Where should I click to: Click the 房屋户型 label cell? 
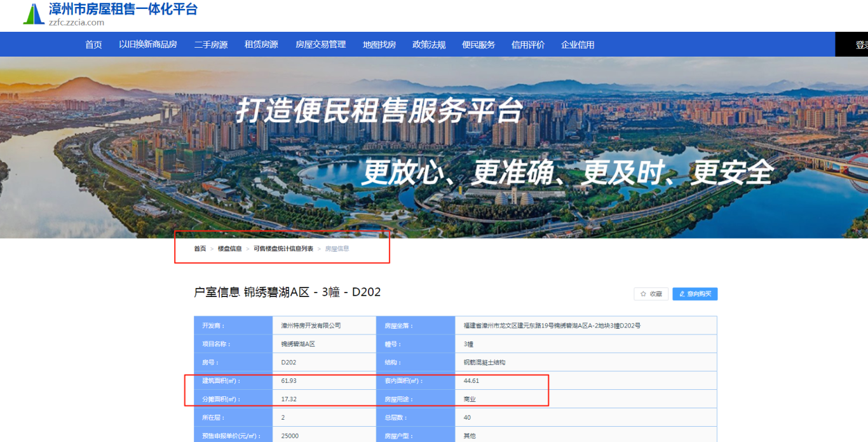point(416,435)
